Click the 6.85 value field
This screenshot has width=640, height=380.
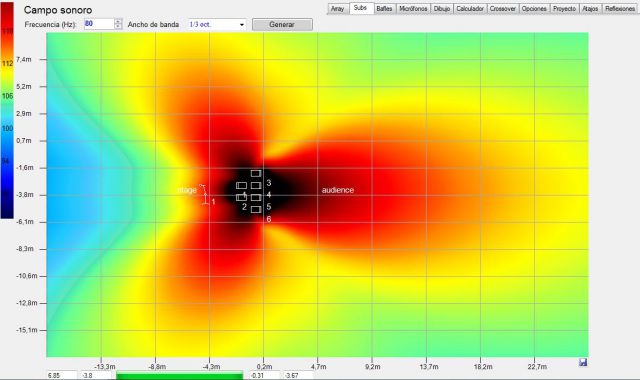(x=62, y=376)
